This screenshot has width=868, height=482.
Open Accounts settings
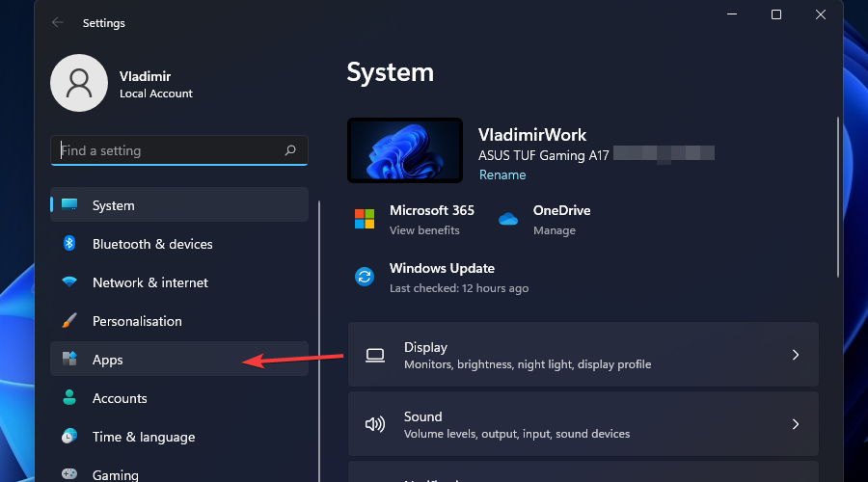click(179, 398)
